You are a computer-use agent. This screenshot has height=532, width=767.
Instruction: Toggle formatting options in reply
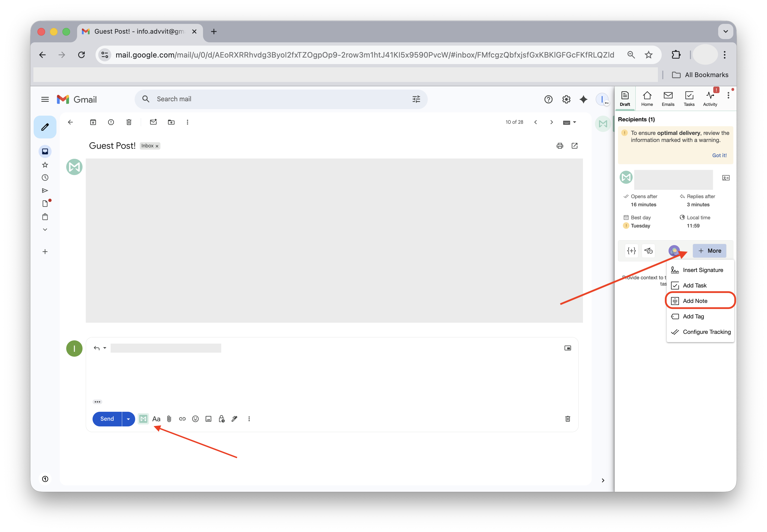(x=156, y=419)
